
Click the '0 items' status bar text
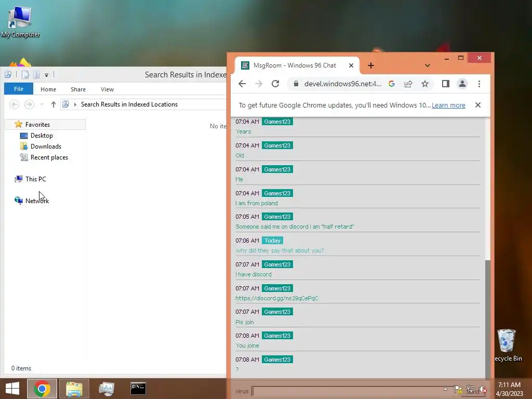(21, 368)
